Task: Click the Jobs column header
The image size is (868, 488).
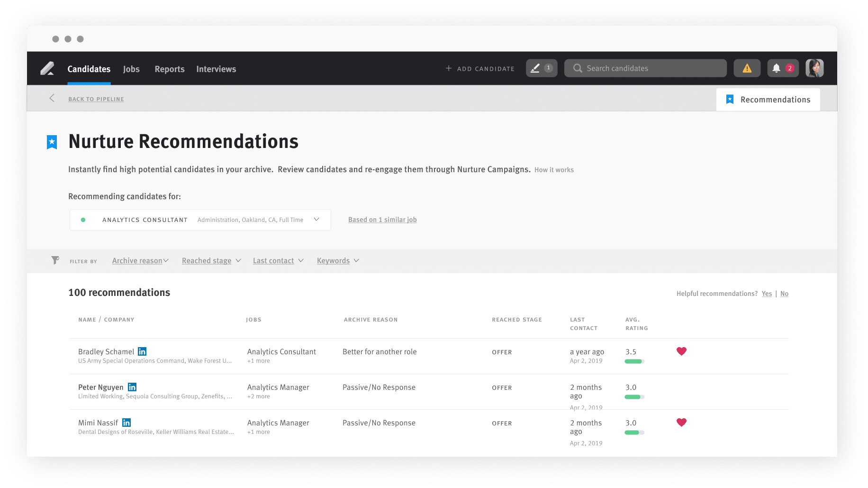Action: coord(253,320)
